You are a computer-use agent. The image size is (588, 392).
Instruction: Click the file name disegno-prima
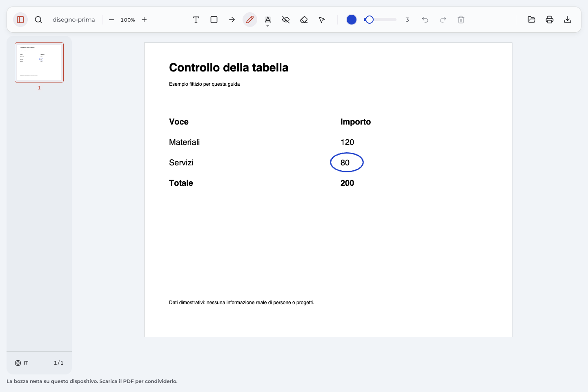click(x=74, y=20)
